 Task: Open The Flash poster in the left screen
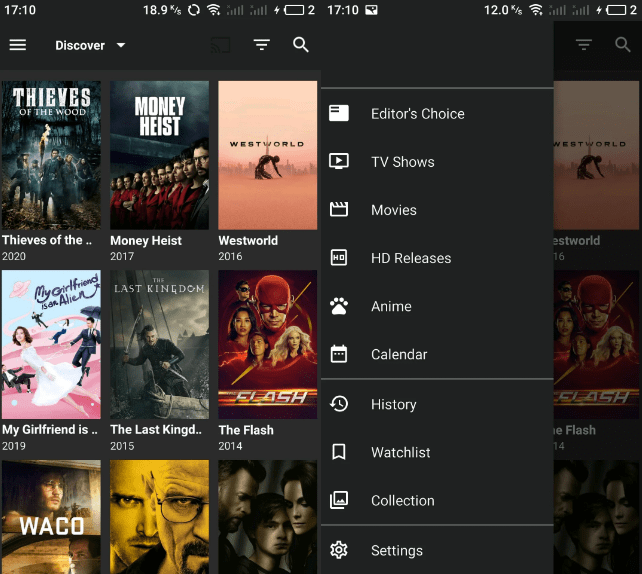point(267,344)
